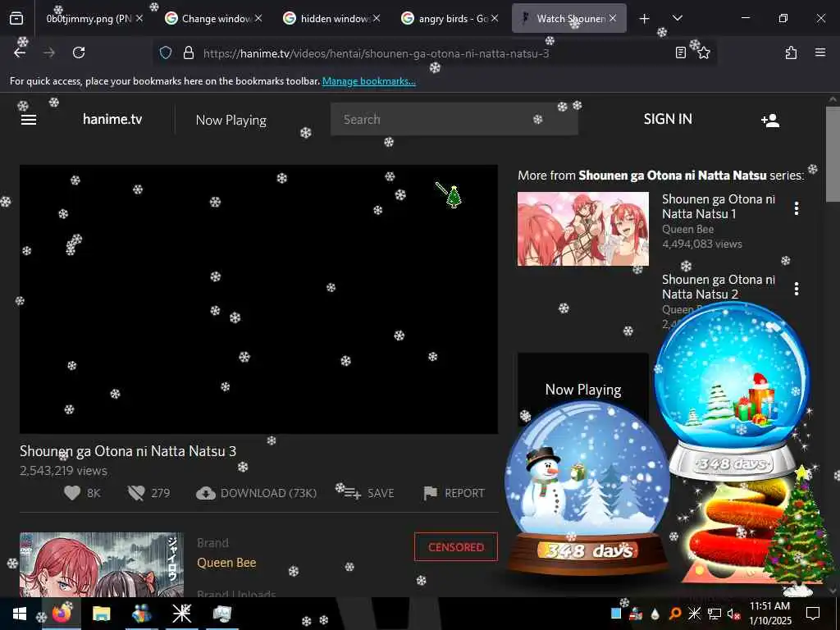840x630 pixels.
Task: Click the page vertical scrollbar
Action: [833, 153]
